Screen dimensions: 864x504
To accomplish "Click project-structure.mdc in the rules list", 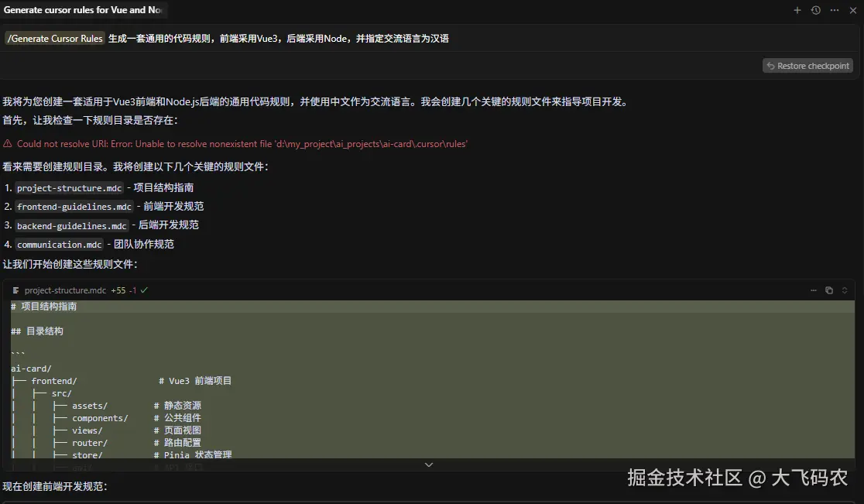I will (69, 188).
